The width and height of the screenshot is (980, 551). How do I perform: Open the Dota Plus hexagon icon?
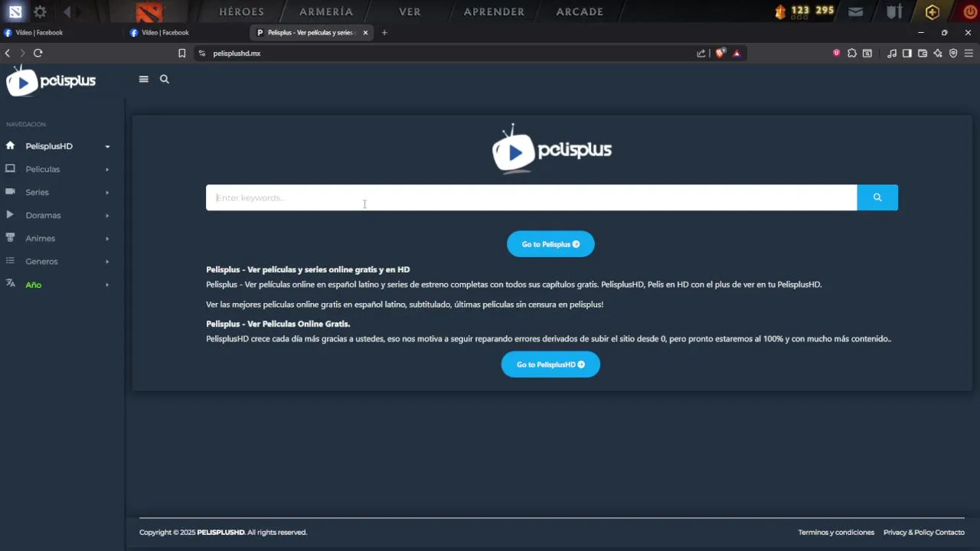(932, 11)
